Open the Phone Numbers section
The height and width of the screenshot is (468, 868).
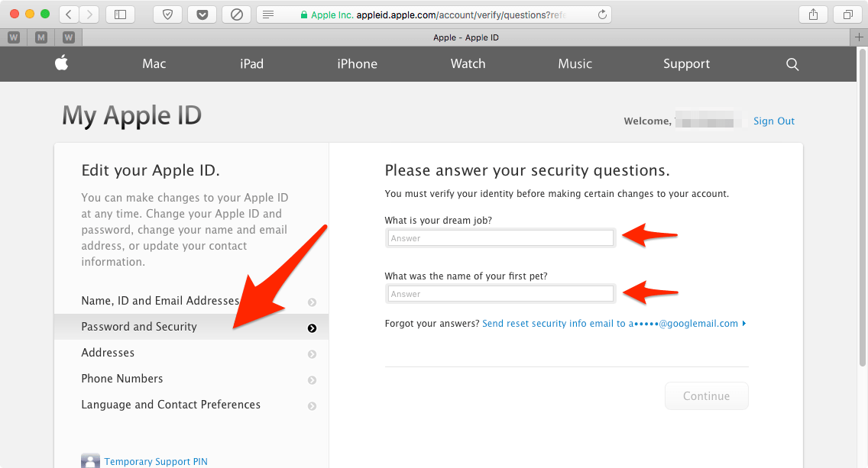coord(191,379)
